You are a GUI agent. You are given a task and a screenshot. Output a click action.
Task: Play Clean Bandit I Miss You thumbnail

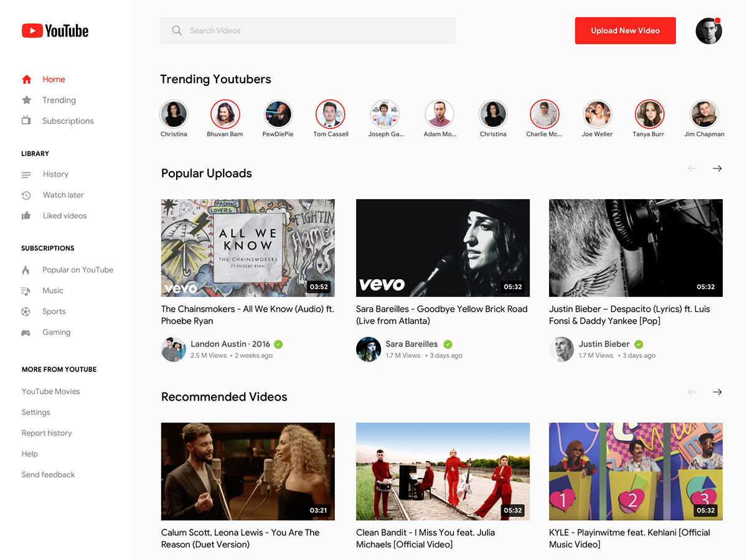point(443,472)
